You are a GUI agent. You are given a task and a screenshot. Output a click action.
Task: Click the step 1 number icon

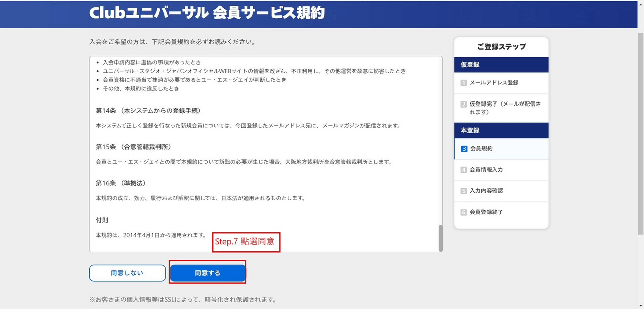(x=464, y=83)
